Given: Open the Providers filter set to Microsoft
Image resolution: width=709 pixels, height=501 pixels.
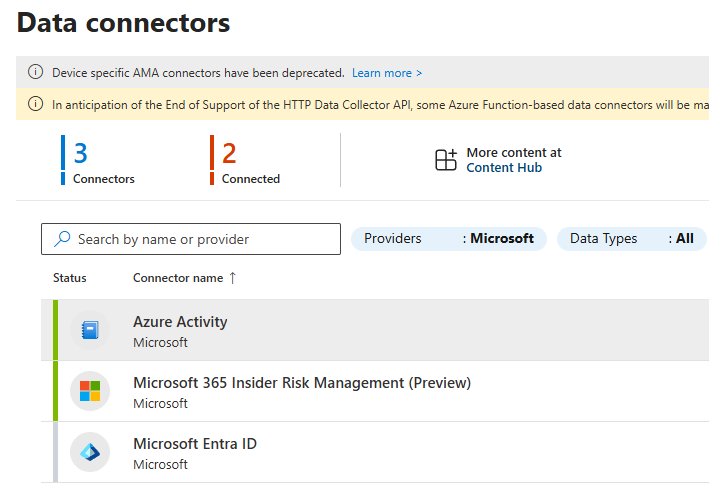Looking at the screenshot, I should pyautogui.click(x=449, y=239).
